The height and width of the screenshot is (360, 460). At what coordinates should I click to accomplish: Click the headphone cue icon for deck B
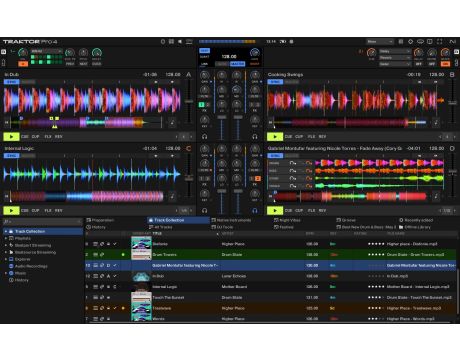(255, 136)
